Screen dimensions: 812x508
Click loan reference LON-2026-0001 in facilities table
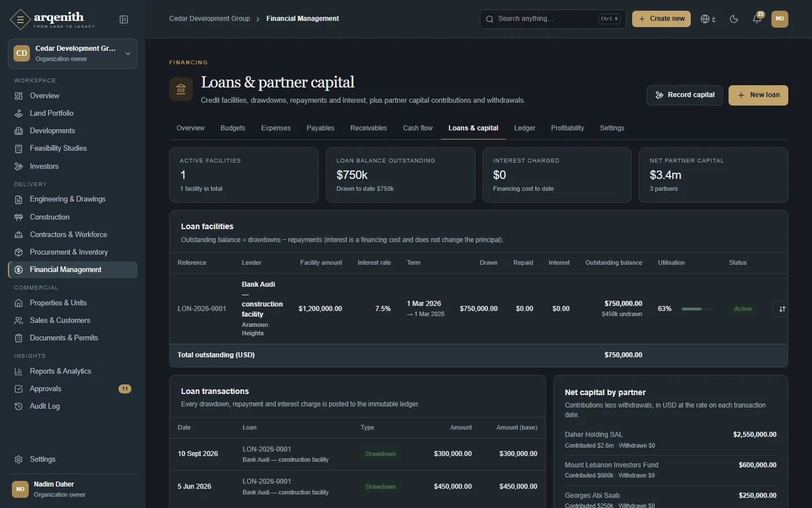pos(202,309)
